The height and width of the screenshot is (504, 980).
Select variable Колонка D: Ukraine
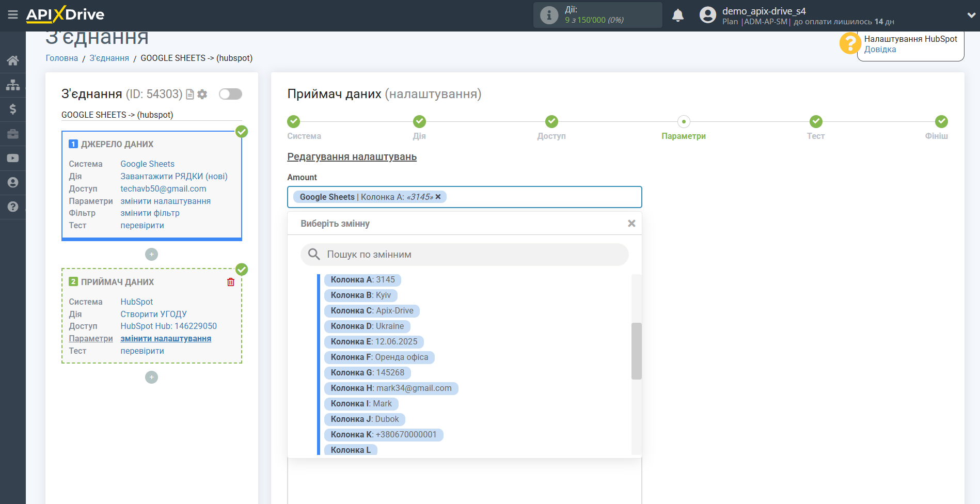click(367, 326)
